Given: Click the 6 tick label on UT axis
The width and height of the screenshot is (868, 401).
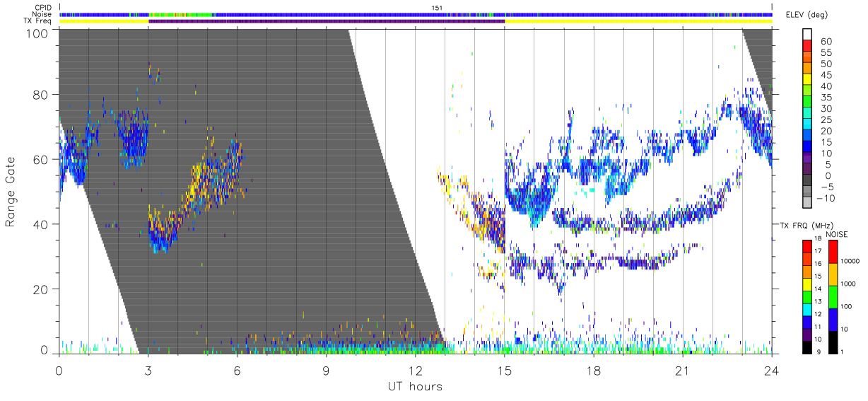Looking at the screenshot, I should pyautogui.click(x=237, y=369).
